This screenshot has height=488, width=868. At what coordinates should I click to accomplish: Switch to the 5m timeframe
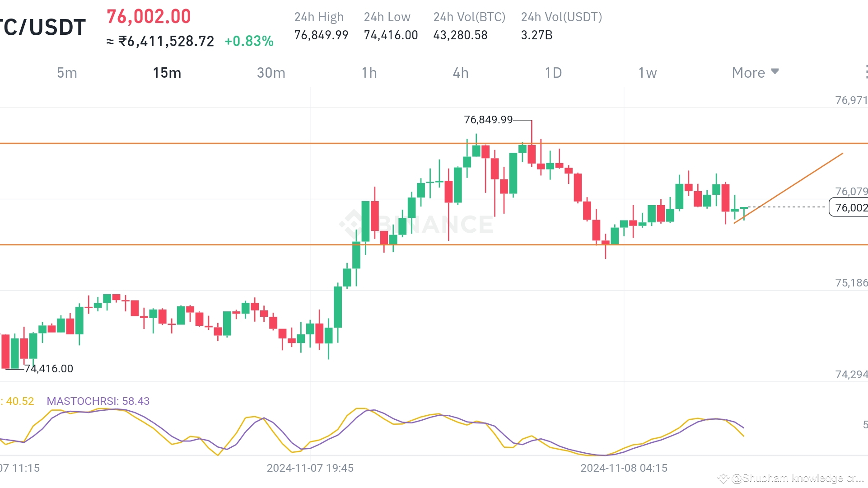click(67, 73)
